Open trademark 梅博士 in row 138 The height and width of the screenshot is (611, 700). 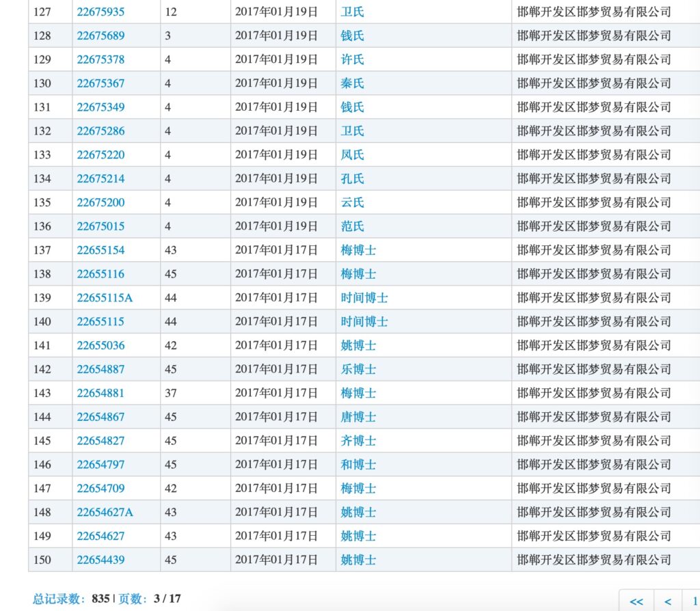[x=358, y=274]
